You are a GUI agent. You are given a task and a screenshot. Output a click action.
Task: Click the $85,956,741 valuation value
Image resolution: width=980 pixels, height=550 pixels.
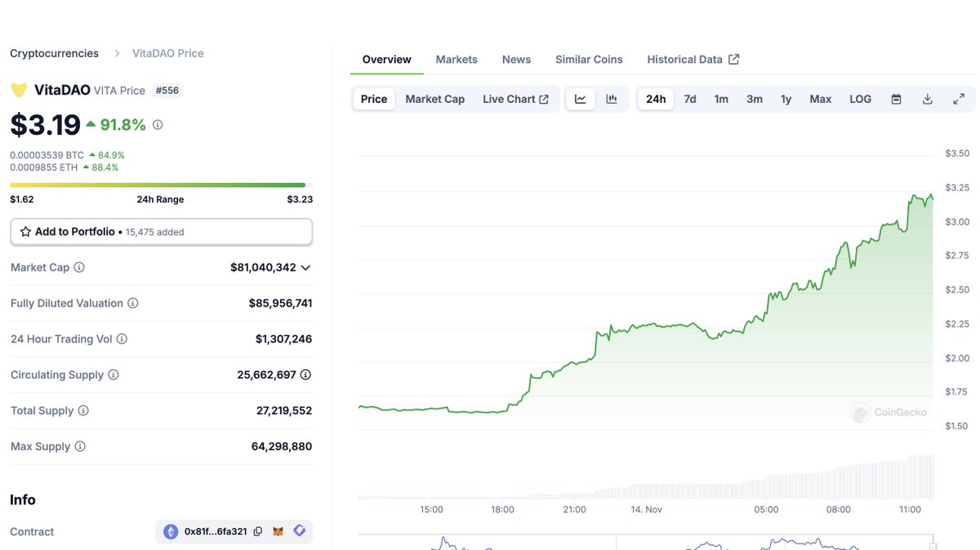click(x=280, y=303)
